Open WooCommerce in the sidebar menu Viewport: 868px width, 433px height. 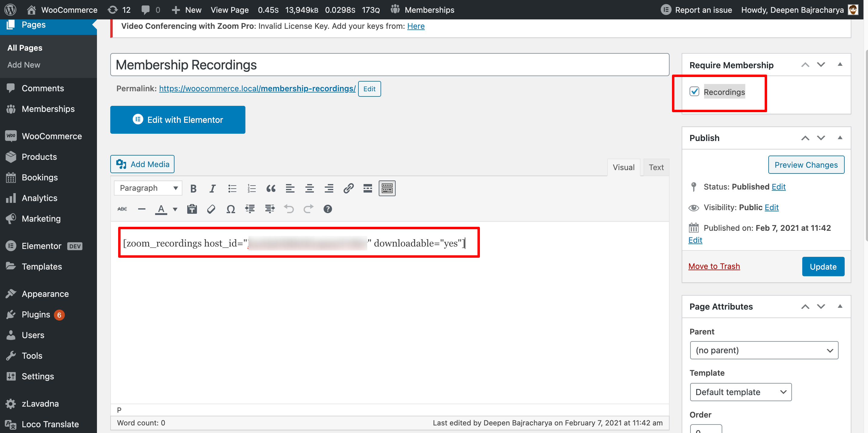[x=52, y=136]
